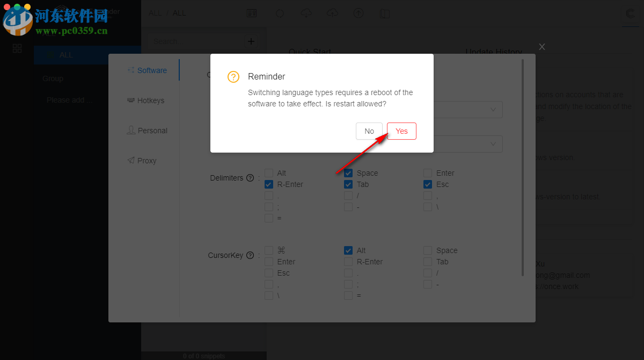The image size is (644, 360).
Task: Expand the lower dropdown in Software settings
Action: (x=493, y=144)
